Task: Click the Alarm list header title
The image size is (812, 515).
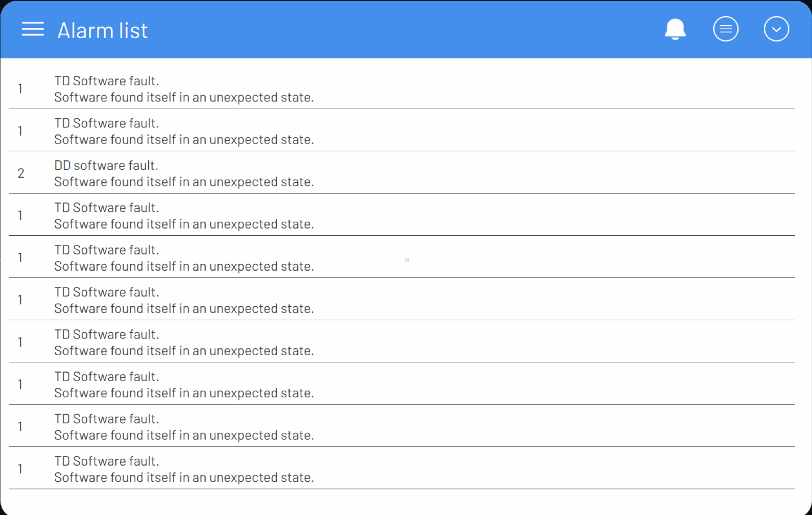Action: pyautogui.click(x=102, y=31)
